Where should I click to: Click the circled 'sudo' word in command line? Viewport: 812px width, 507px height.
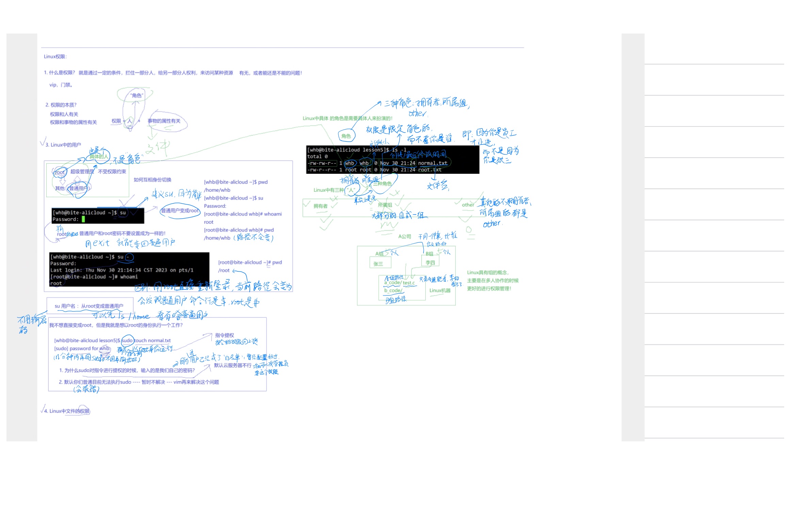click(x=127, y=340)
